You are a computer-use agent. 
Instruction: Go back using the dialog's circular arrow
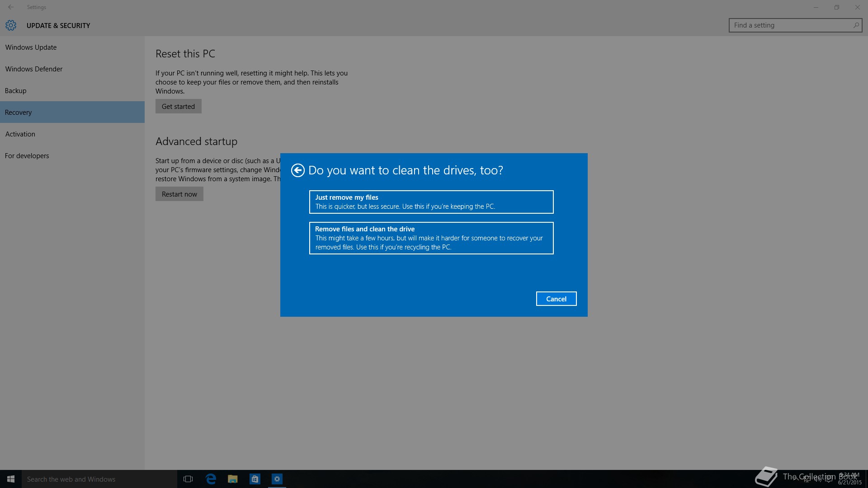tap(297, 170)
